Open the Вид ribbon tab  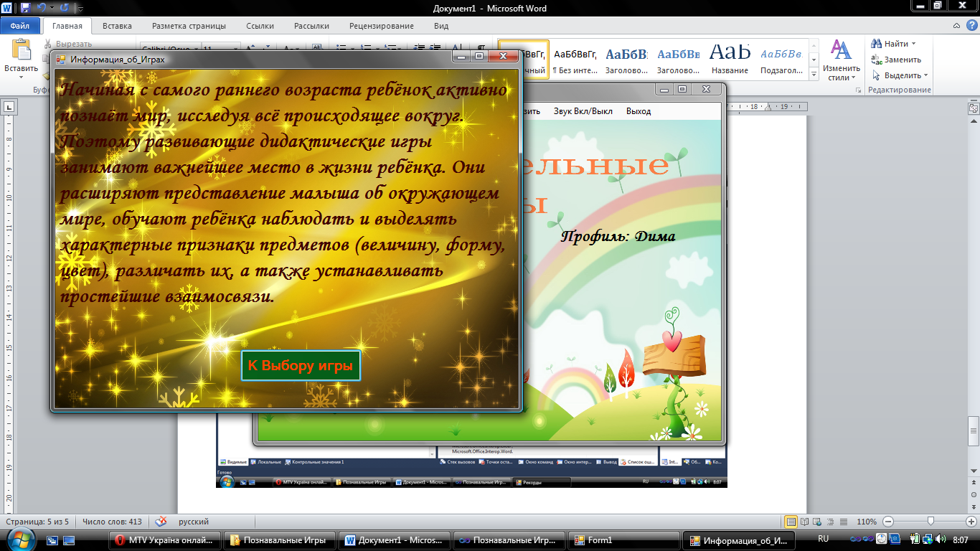441,26
